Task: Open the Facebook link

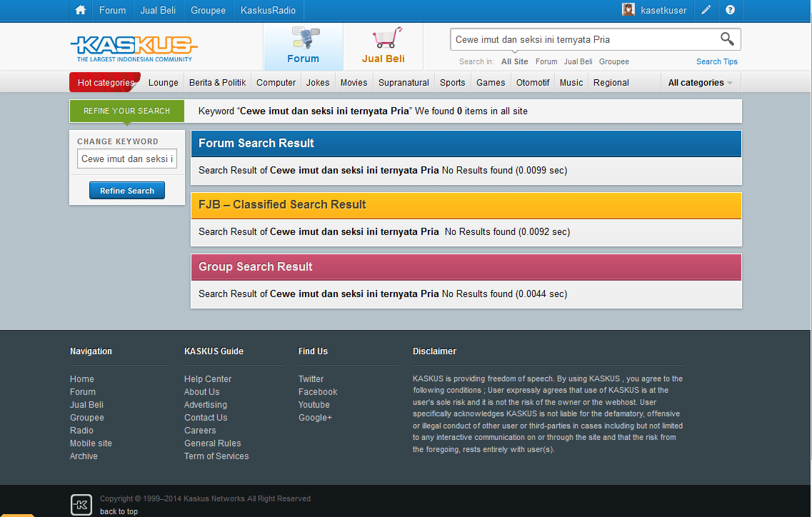Action: [318, 392]
